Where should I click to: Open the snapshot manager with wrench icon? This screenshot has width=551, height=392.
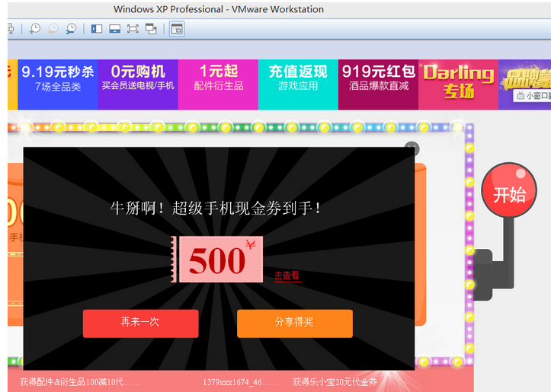coord(71,29)
